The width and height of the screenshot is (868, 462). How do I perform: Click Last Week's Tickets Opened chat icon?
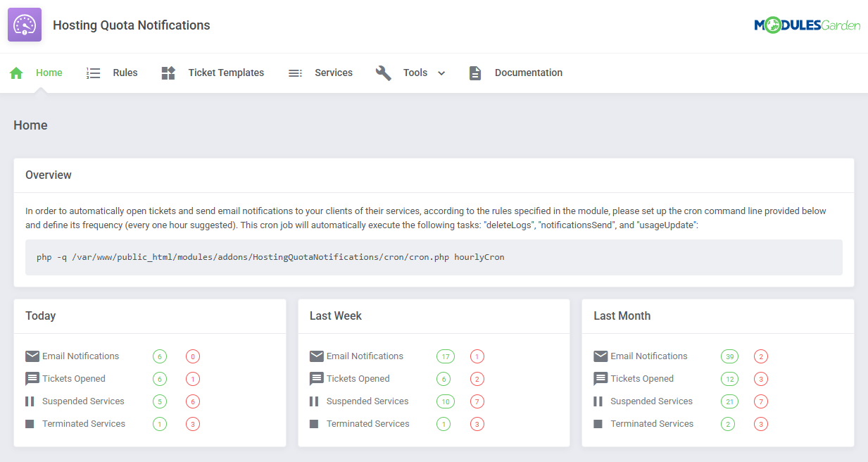(x=317, y=379)
